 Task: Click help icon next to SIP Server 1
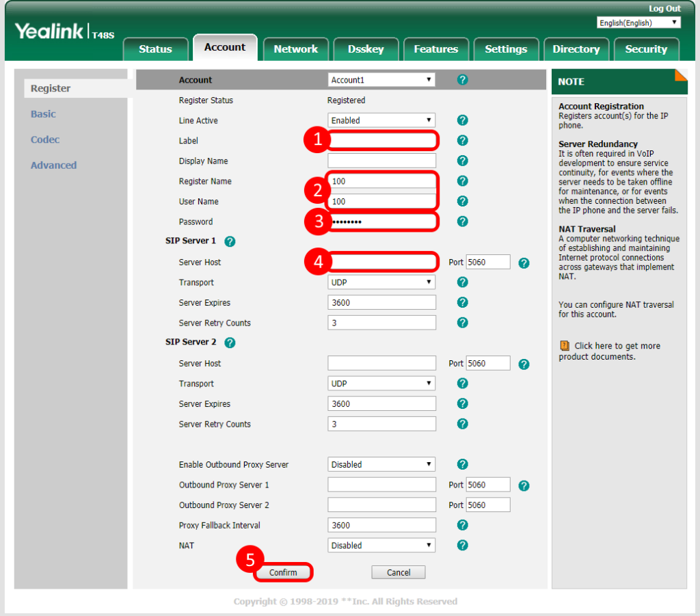click(x=230, y=241)
